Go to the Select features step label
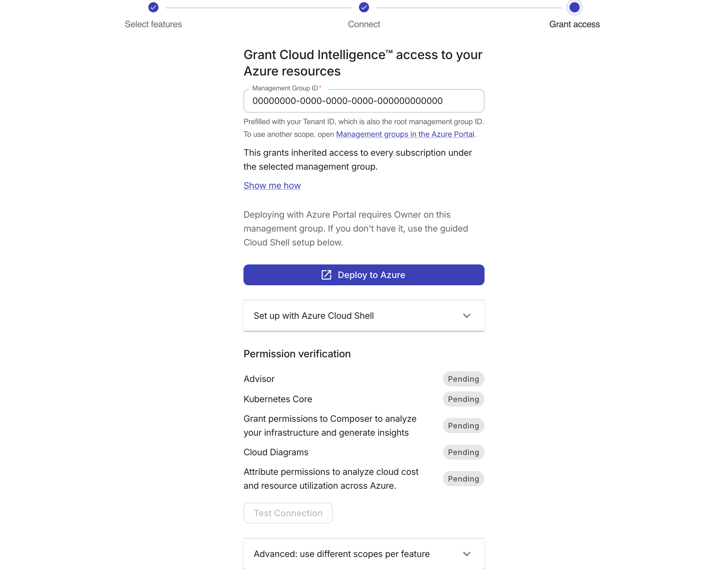The width and height of the screenshot is (728, 569). pyautogui.click(x=153, y=24)
